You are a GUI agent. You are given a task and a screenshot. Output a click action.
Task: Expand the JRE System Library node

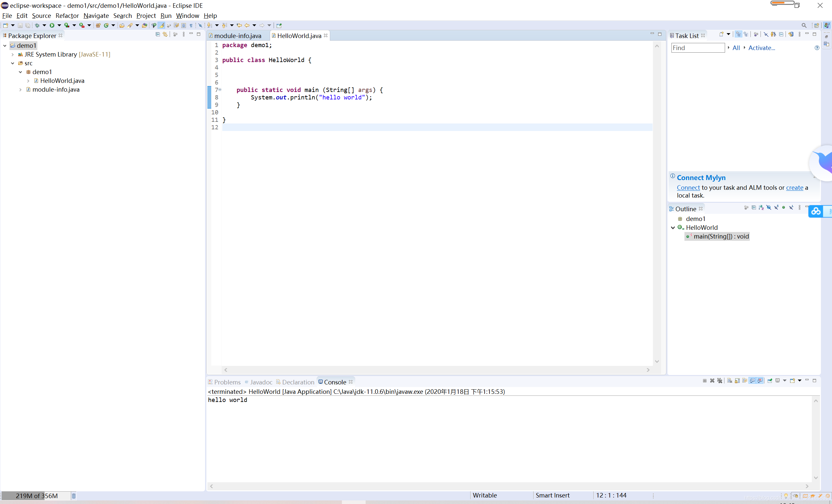(12, 54)
